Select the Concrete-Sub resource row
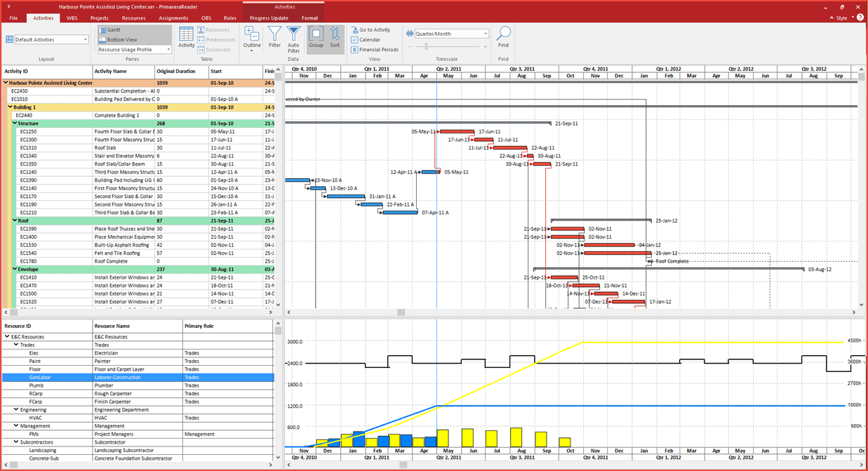Screen dimensions: 868x471 (x=138, y=458)
